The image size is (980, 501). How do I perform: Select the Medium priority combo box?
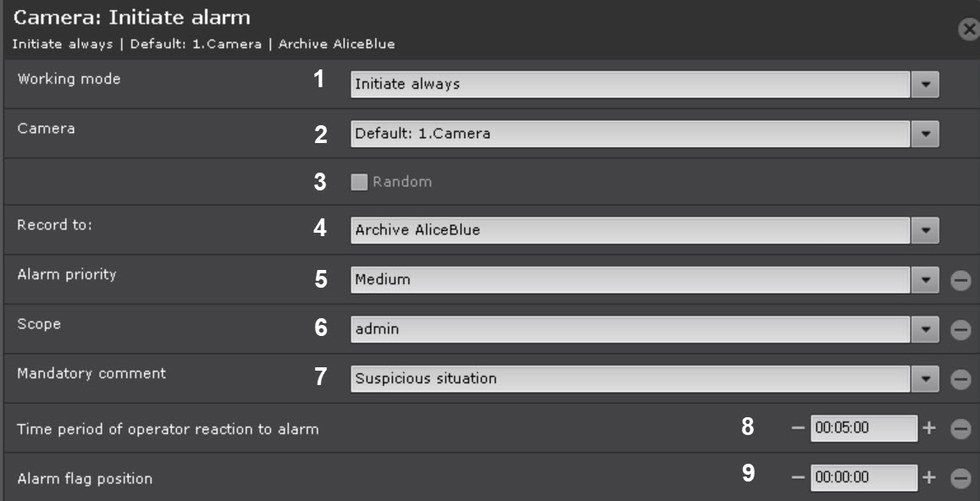630,279
